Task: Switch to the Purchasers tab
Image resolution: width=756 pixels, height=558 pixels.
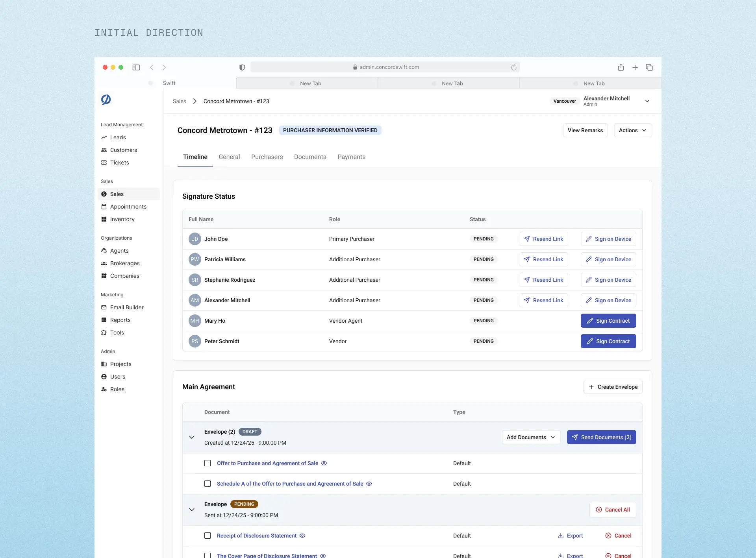Action: [267, 157]
